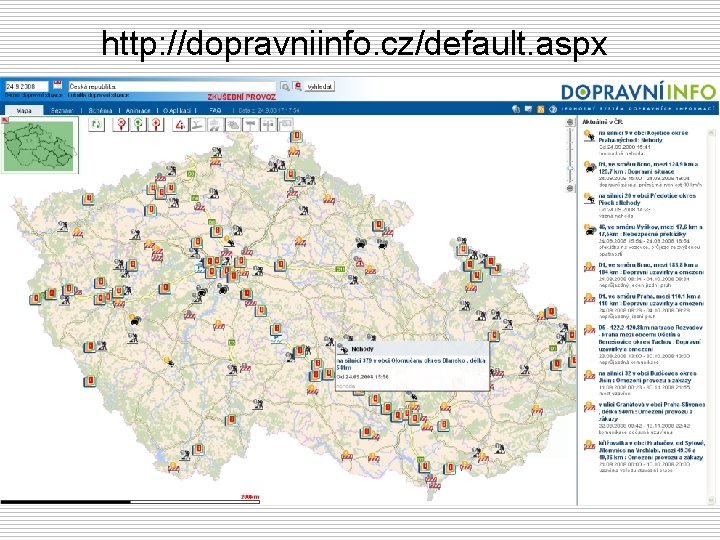Toggle the grey camera layer icon
The image size is (720, 540).
click(285, 124)
